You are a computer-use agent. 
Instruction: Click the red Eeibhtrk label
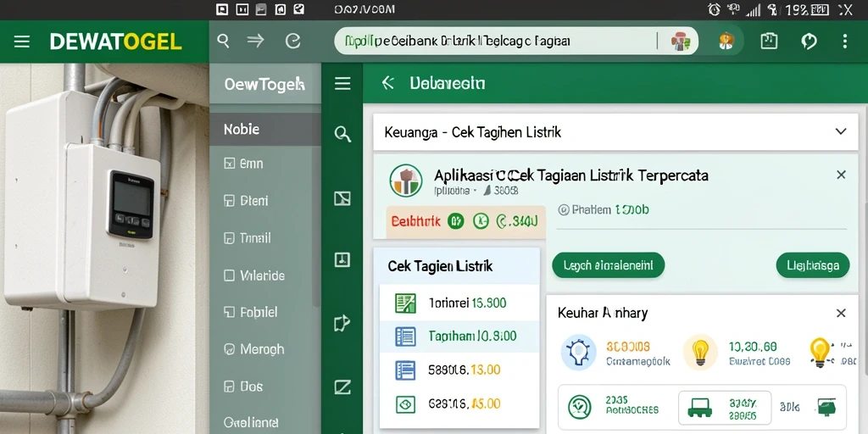415,222
